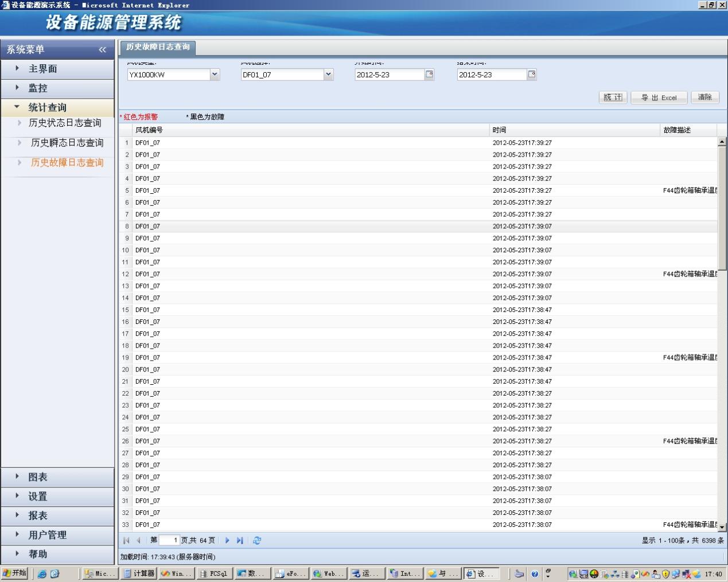Expand the 监控 menu section
The height and width of the screenshot is (582, 728).
click(38, 88)
